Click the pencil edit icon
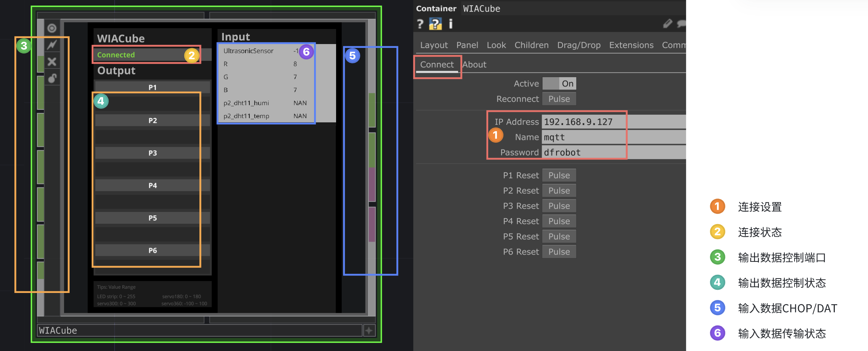The image size is (868, 351). 667,24
